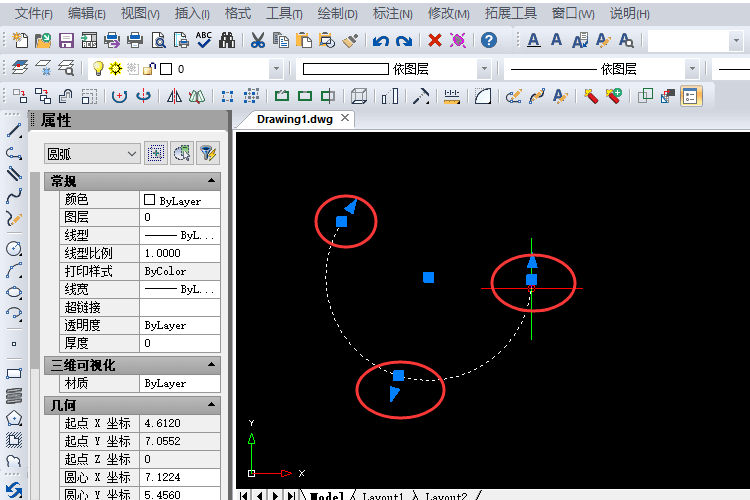
Task: Run the ABC spell check tool
Action: [204, 40]
